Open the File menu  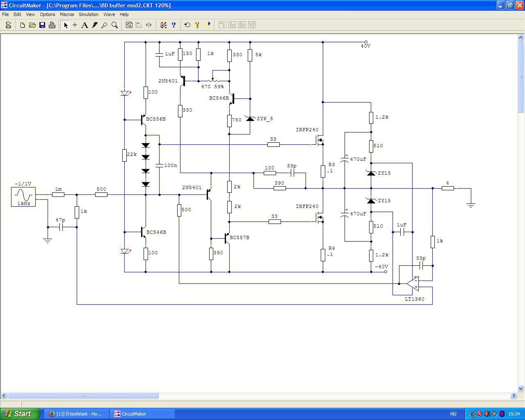5,14
